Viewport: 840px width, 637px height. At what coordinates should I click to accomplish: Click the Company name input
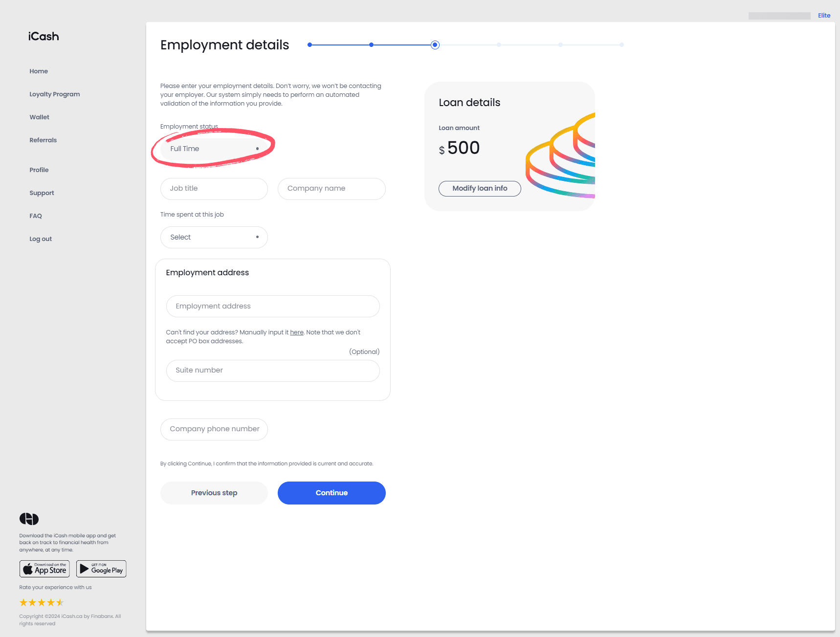click(332, 189)
